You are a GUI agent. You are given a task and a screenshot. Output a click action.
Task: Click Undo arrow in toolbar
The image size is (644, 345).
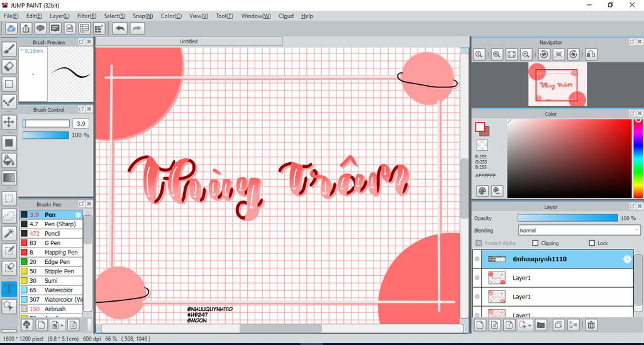[x=120, y=28]
